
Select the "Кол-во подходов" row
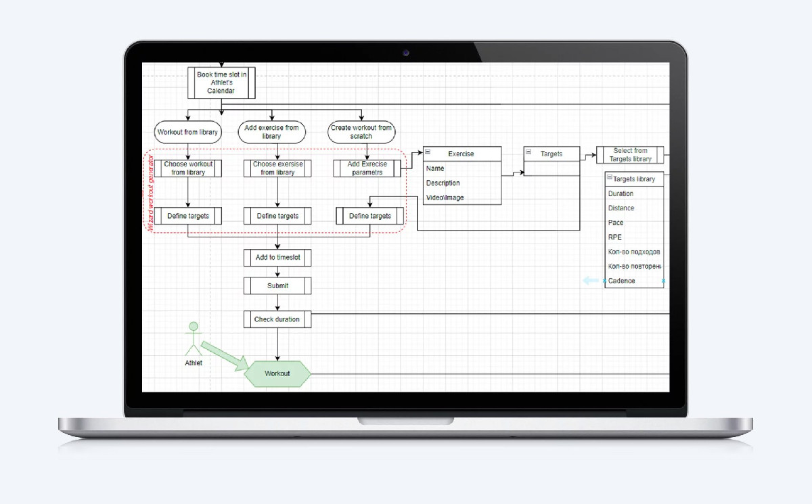(634, 252)
